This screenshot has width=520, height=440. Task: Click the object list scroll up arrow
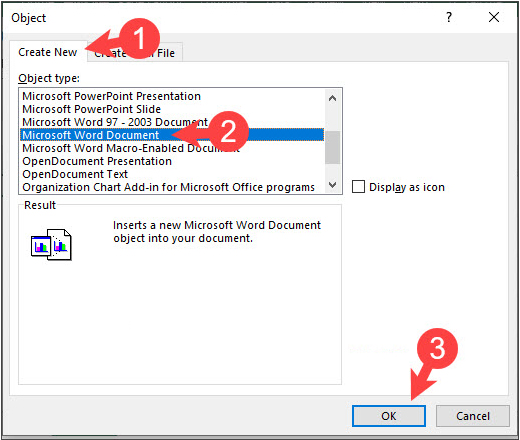(x=332, y=98)
